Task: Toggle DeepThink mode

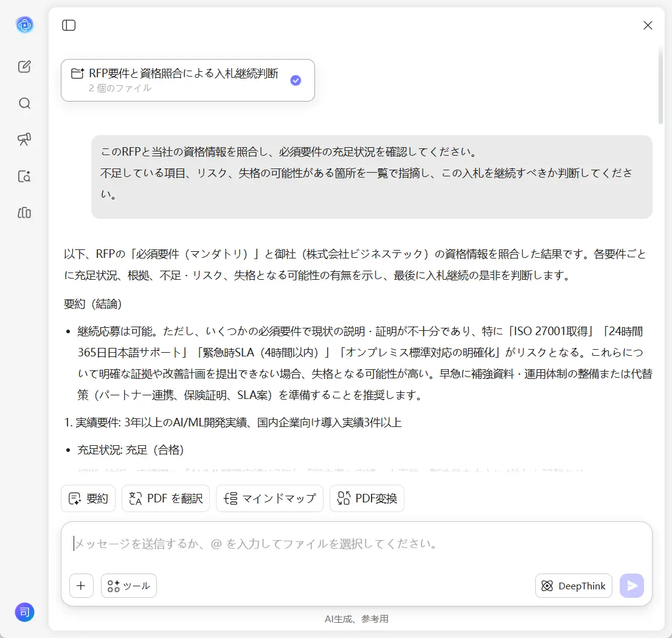Action: (573, 586)
